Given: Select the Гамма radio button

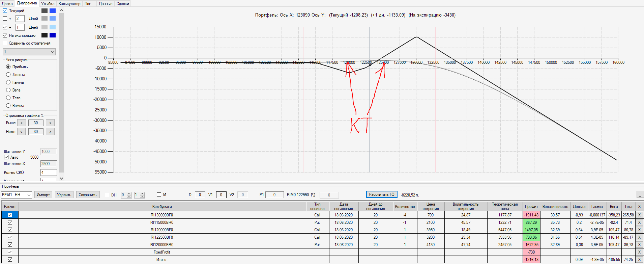Looking at the screenshot, I should pos(8,82).
